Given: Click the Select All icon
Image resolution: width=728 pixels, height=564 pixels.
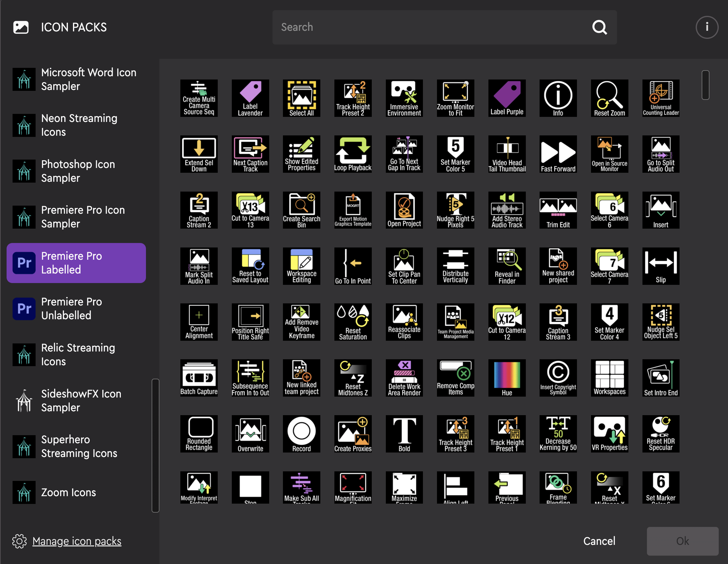Looking at the screenshot, I should pos(301,98).
